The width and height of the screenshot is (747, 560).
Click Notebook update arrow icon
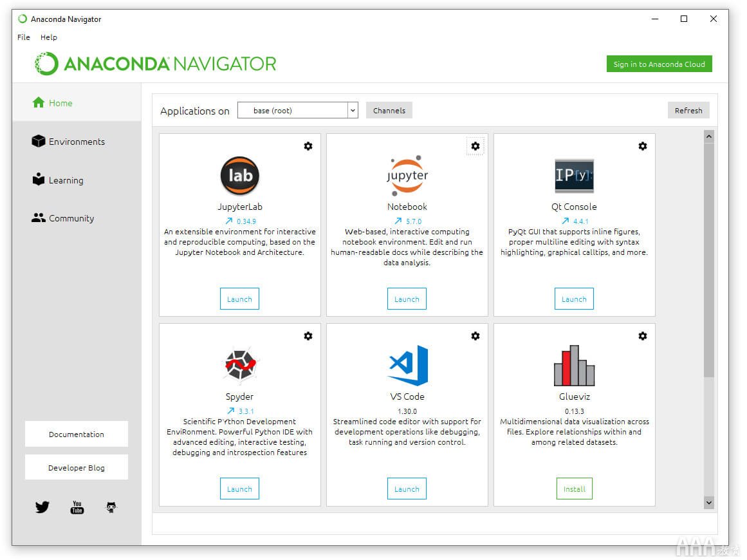[x=398, y=221]
